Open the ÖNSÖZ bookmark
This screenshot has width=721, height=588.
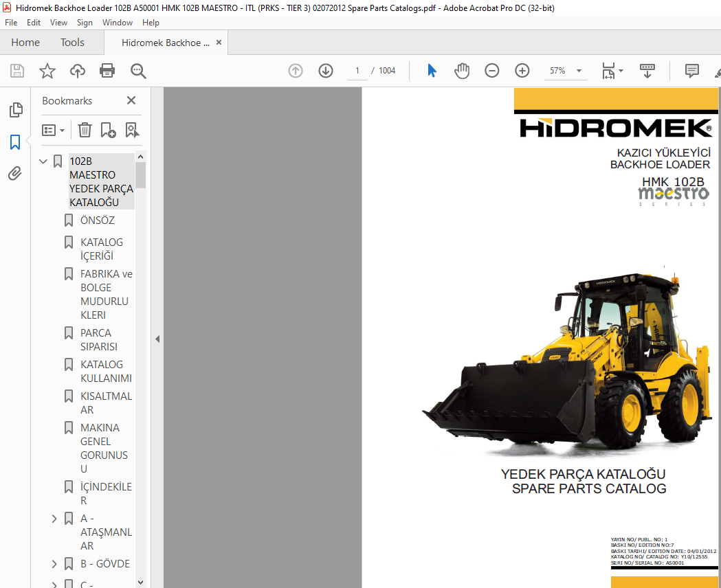(x=98, y=220)
